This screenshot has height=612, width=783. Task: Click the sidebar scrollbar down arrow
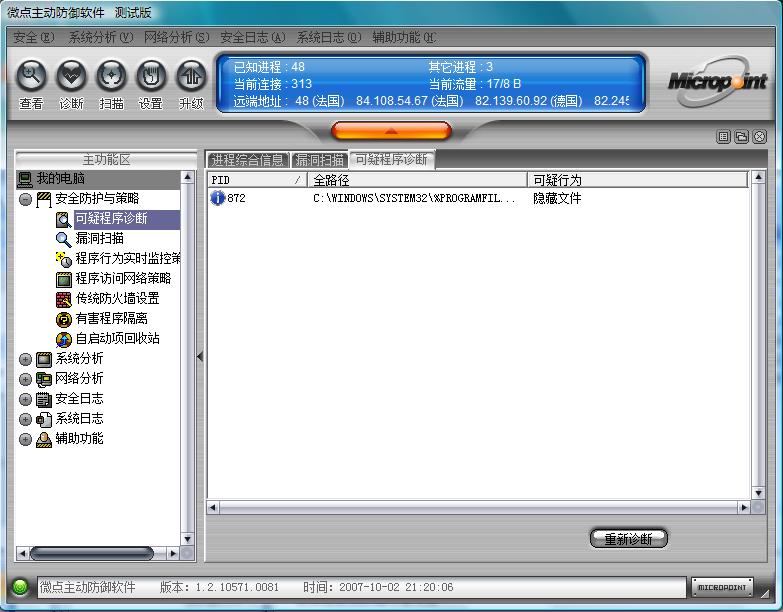pyautogui.click(x=187, y=539)
